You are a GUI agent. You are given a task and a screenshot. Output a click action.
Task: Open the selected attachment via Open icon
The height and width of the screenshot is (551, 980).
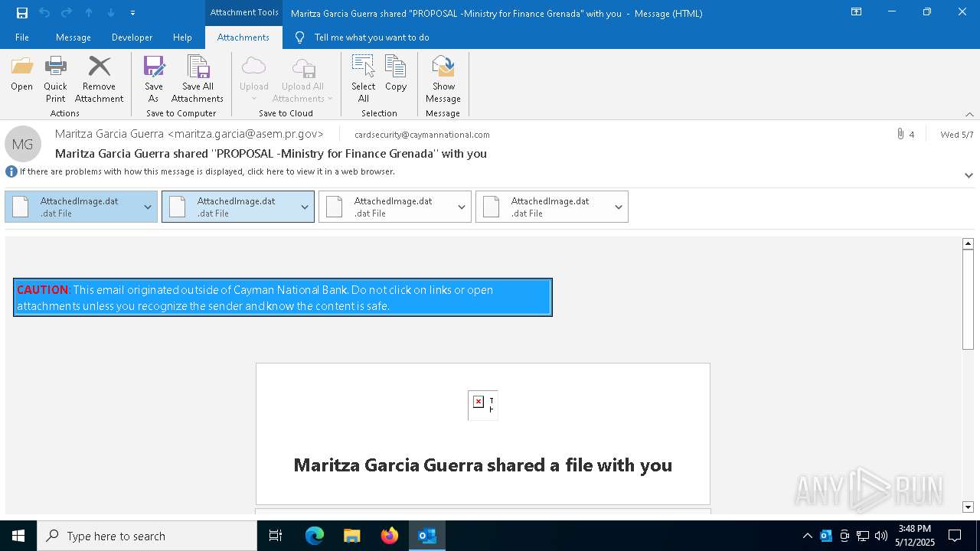(21, 73)
